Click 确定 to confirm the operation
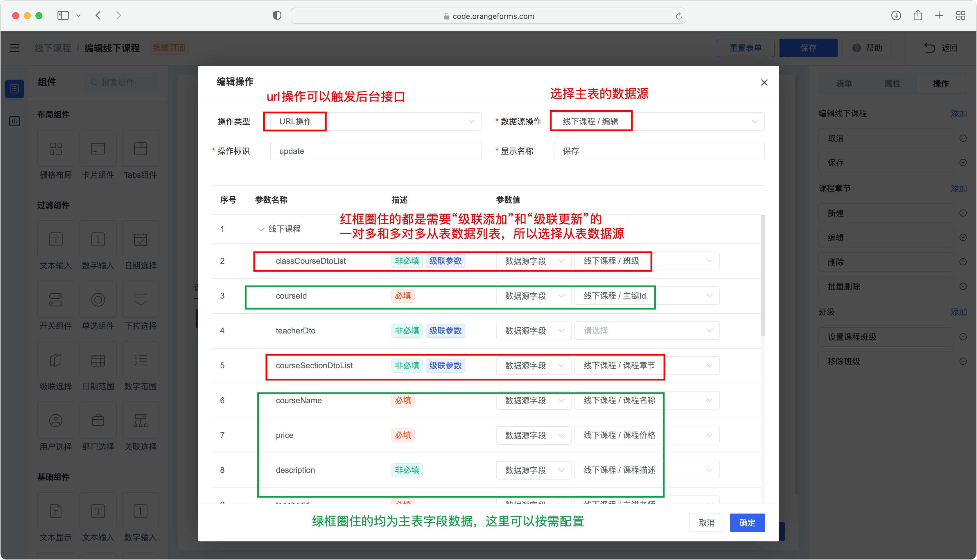 coord(747,523)
